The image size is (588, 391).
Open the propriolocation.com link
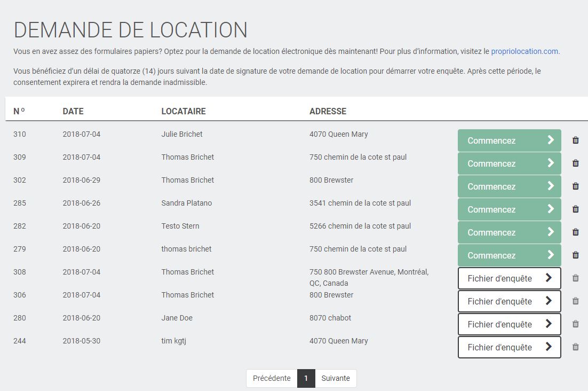525,51
